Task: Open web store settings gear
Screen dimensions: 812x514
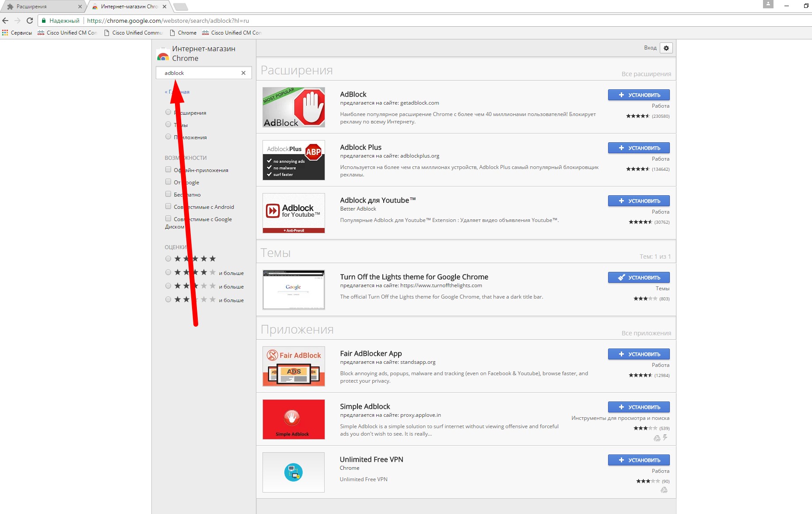Action: click(666, 48)
